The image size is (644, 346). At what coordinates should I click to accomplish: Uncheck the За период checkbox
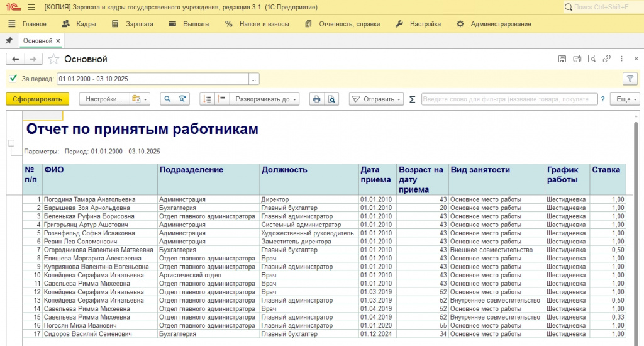(13, 79)
